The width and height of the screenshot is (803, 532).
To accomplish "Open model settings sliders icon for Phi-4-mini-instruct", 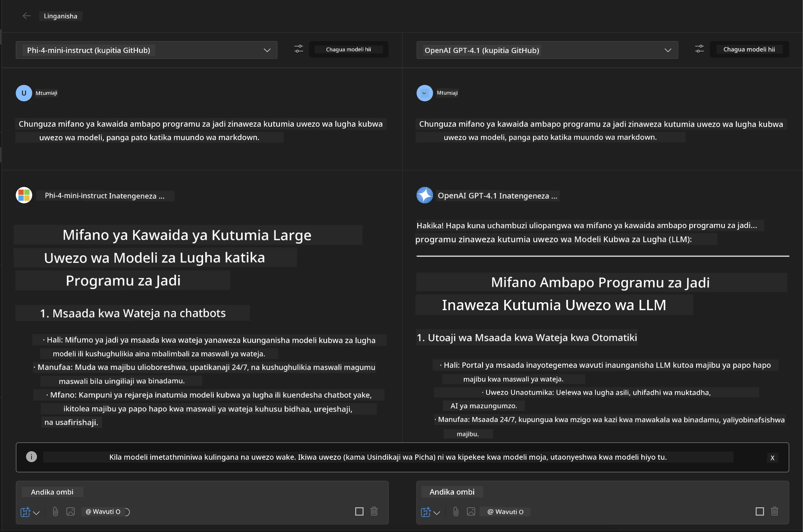I will 298,49.
